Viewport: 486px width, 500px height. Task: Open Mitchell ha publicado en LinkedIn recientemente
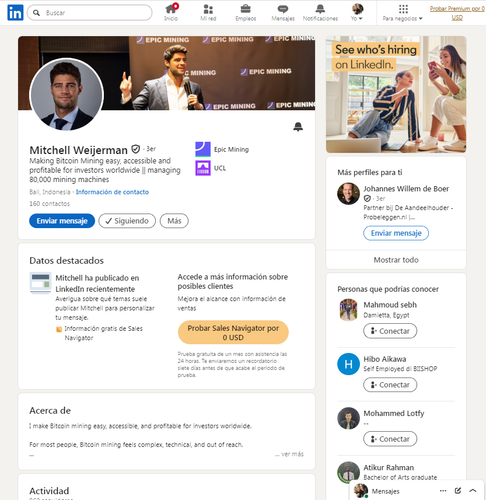97,283
